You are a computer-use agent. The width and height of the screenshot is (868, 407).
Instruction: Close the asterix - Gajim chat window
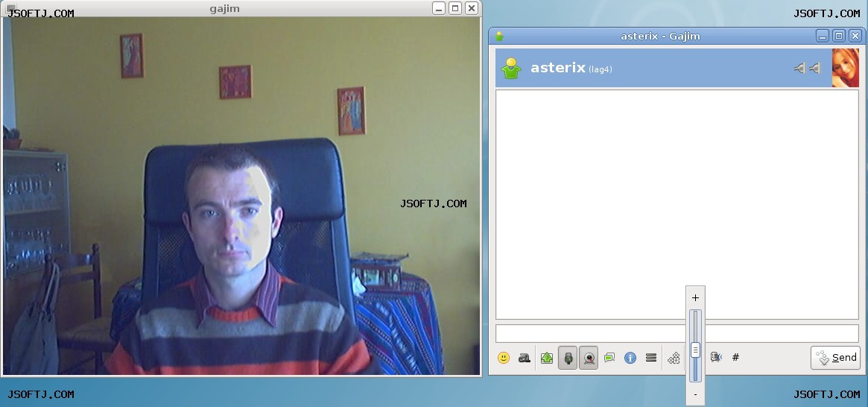(855, 37)
